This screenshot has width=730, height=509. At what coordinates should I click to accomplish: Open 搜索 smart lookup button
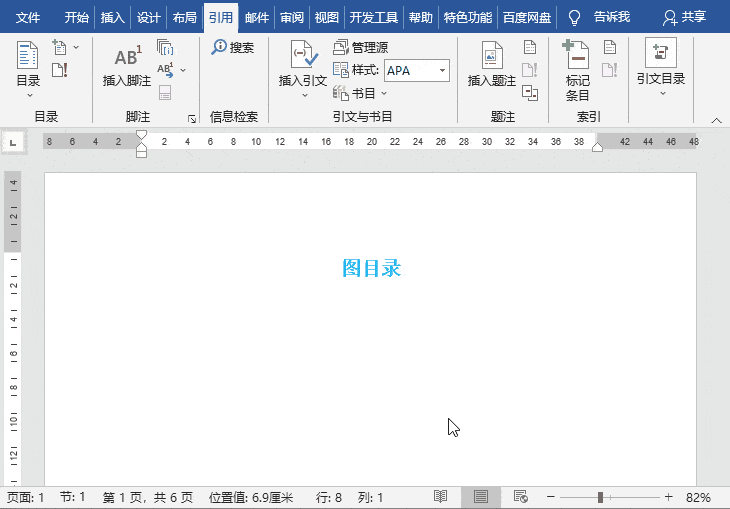pyautogui.click(x=232, y=47)
